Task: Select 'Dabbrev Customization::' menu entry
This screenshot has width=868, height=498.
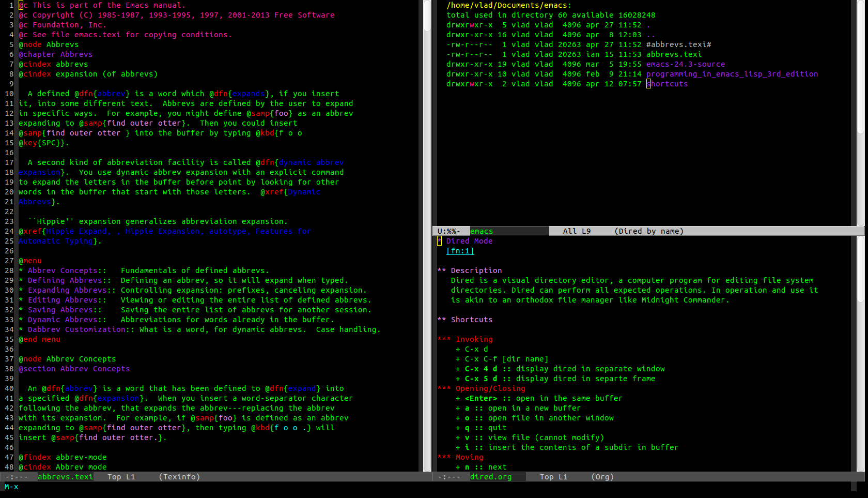Action: 81,329
